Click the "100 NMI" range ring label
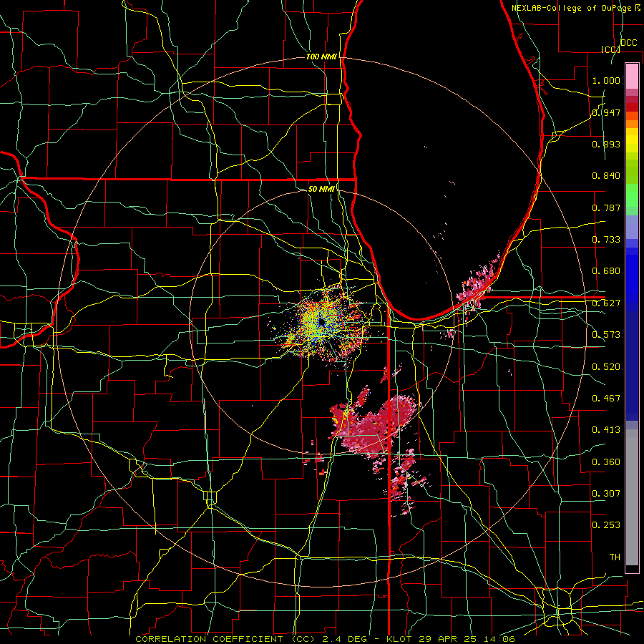This screenshot has width=644, height=644. coord(321,57)
